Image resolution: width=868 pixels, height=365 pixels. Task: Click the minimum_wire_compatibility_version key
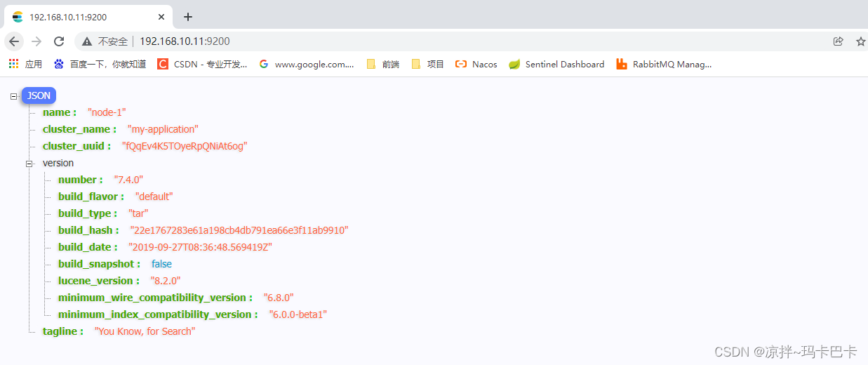coord(155,298)
